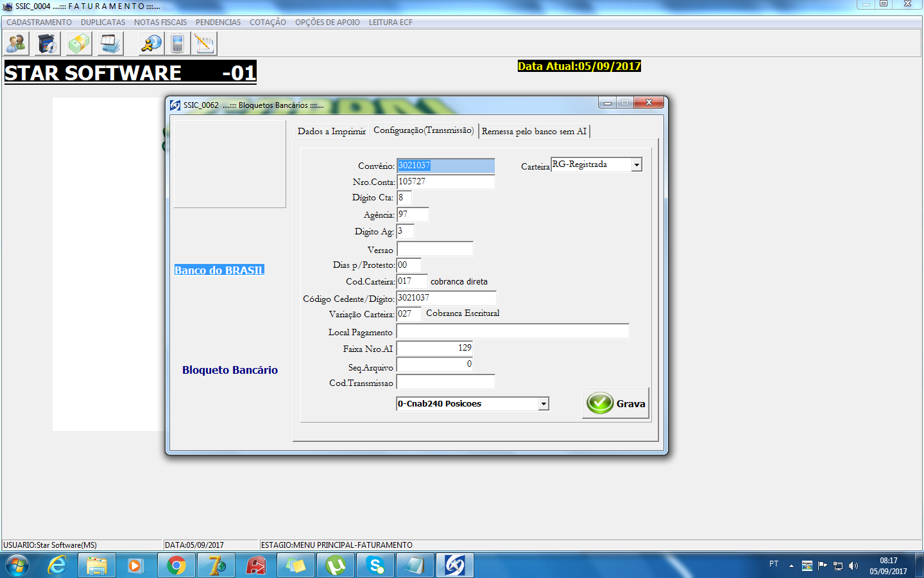Viewport: 924px width, 578px height.
Task: Click the running figure messenger toolbar icon
Action: [151, 44]
